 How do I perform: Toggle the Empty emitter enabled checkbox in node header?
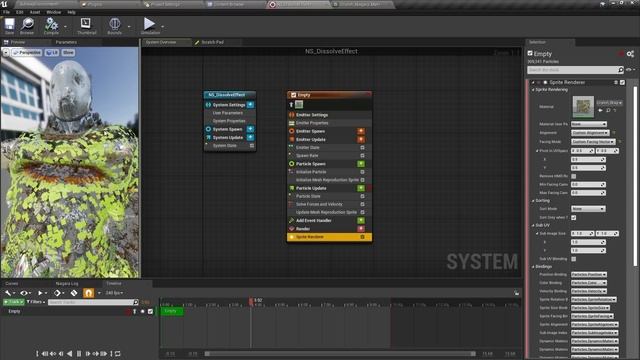coord(293,95)
